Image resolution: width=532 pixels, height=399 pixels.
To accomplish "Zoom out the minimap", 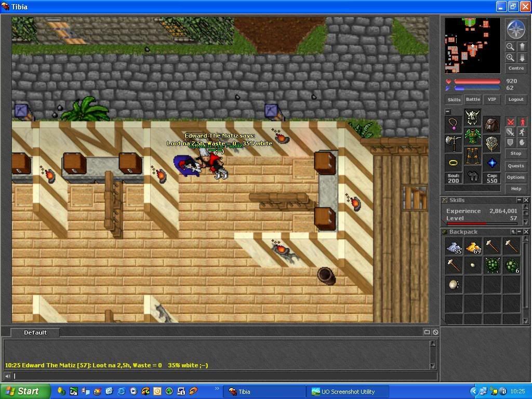I will coord(510,46).
